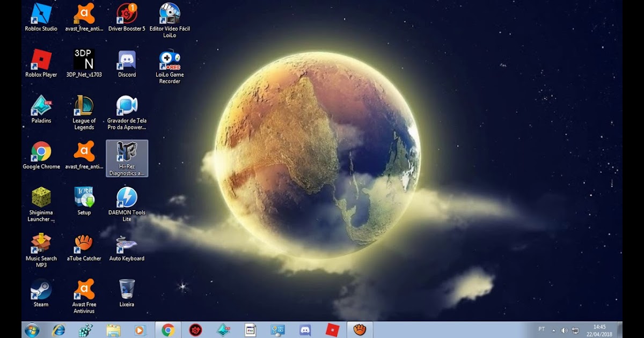Open the Steam desktop shortcut

tap(41, 293)
